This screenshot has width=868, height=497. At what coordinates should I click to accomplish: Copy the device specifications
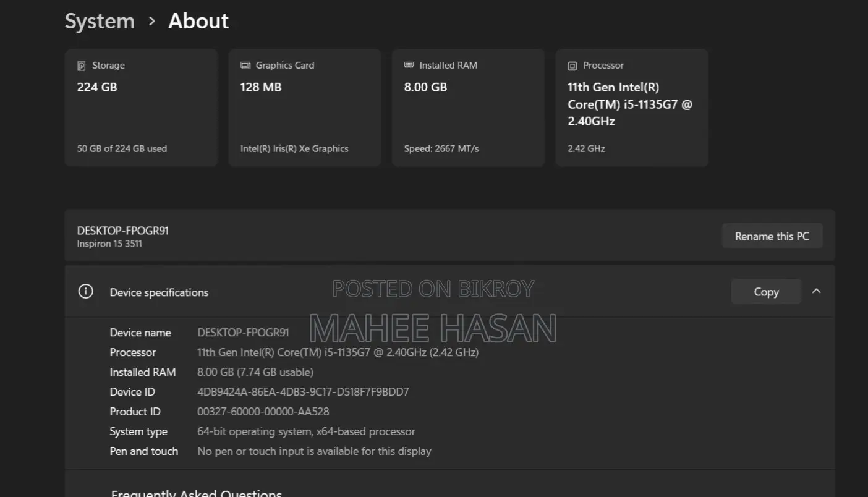click(766, 292)
